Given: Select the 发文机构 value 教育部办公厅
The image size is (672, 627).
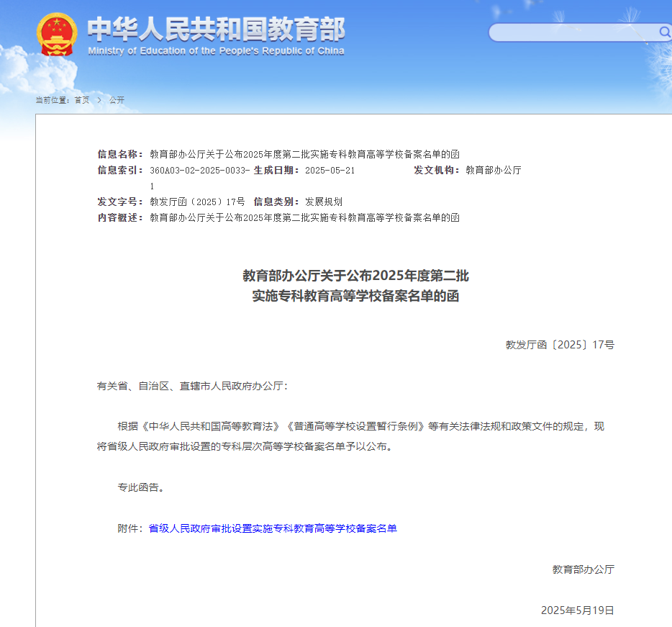Looking at the screenshot, I should coord(494,171).
